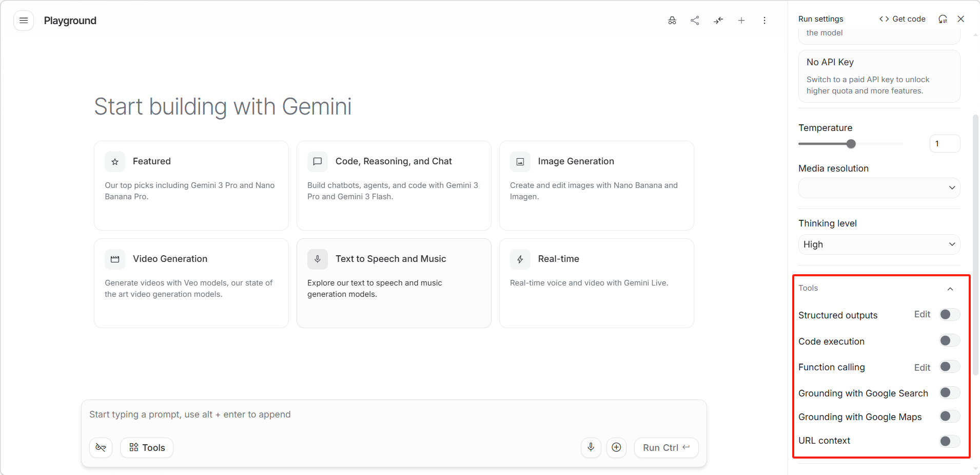Open compare mode from the top toolbar
This screenshot has height=475, width=980.
pyautogui.click(x=718, y=21)
